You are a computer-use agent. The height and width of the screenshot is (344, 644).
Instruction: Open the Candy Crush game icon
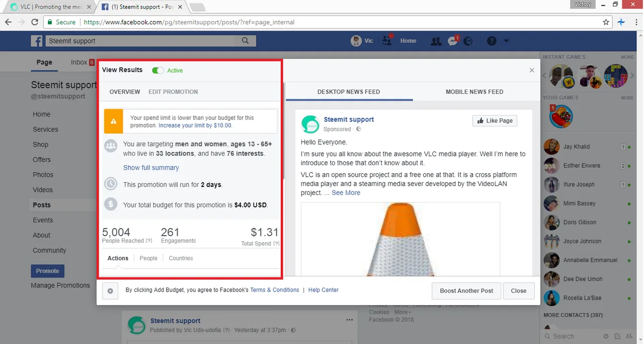[x=561, y=116]
